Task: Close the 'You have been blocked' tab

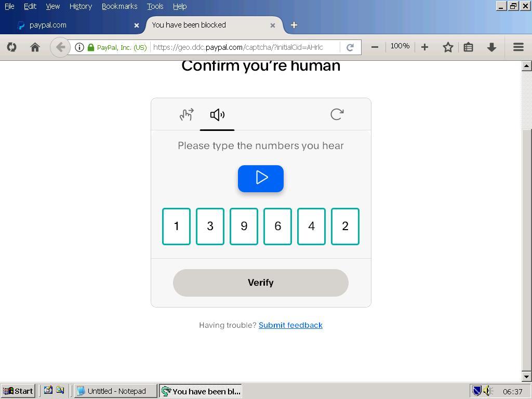Action: (x=272, y=25)
